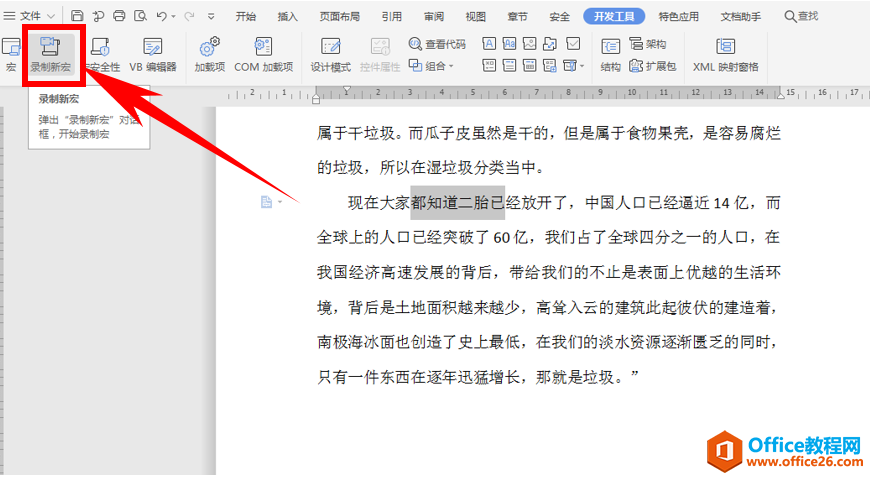Click the paragraph layout icon beside the text
Image resolution: width=870 pixels, height=479 pixels.
click(x=266, y=202)
